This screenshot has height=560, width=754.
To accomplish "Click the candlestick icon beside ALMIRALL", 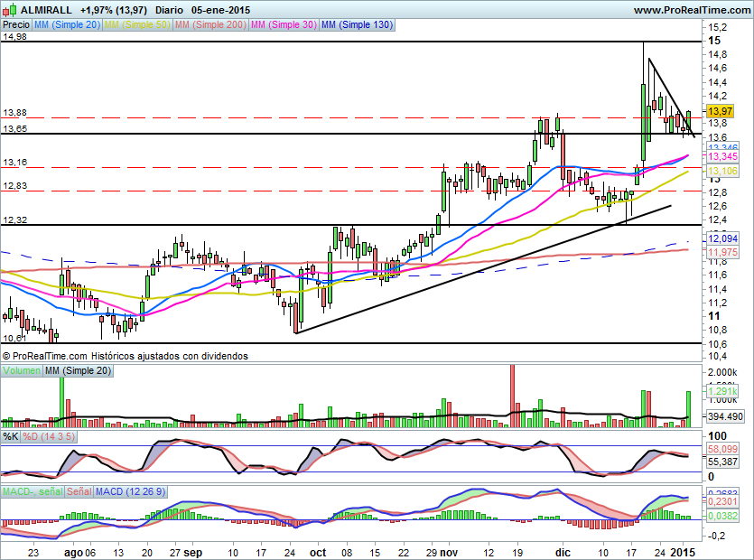I will 10,10.
